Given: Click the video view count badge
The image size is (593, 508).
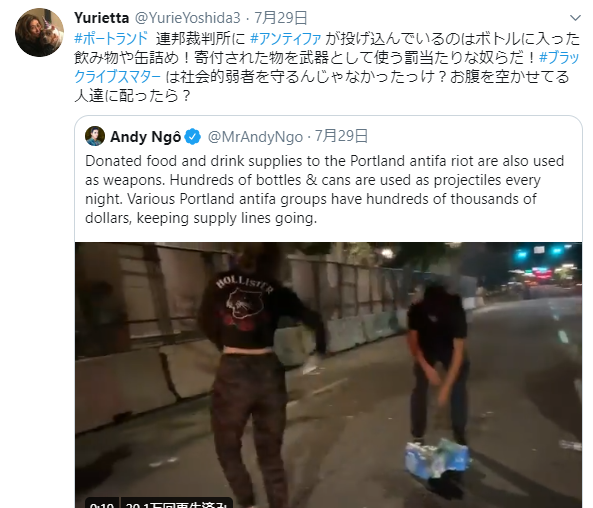Looking at the screenshot, I should (x=176, y=505).
